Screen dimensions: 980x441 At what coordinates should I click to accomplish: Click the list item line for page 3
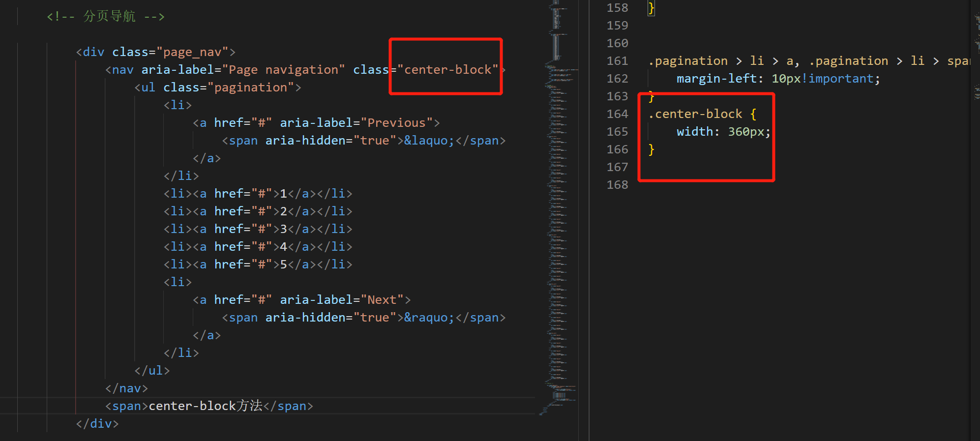[258, 229]
